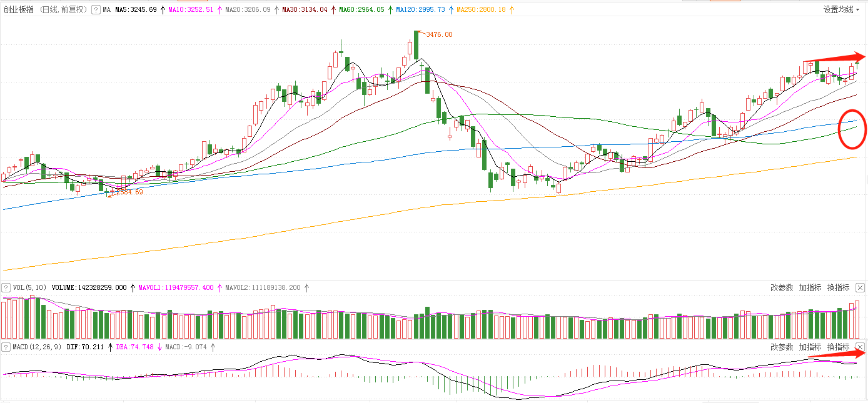Select the magenta MA10 value label

191,10
